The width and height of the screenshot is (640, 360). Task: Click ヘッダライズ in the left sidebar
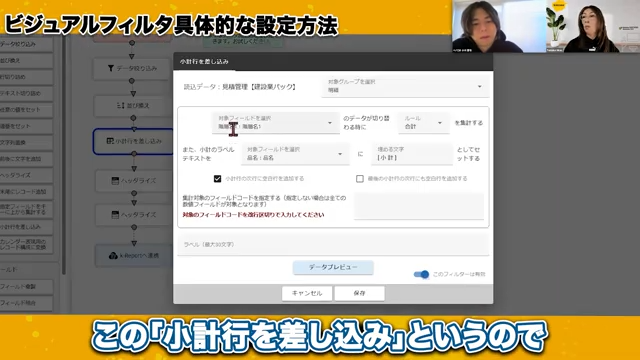pyautogui.click(x=25, y=175)
